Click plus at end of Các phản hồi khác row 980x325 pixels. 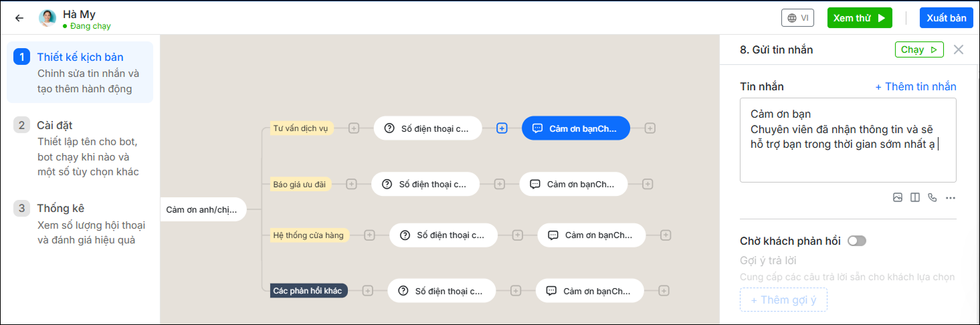coord(664,291)
